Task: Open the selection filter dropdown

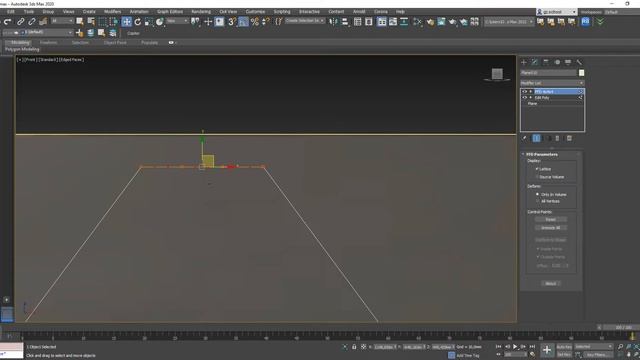Action: point(62,21)
